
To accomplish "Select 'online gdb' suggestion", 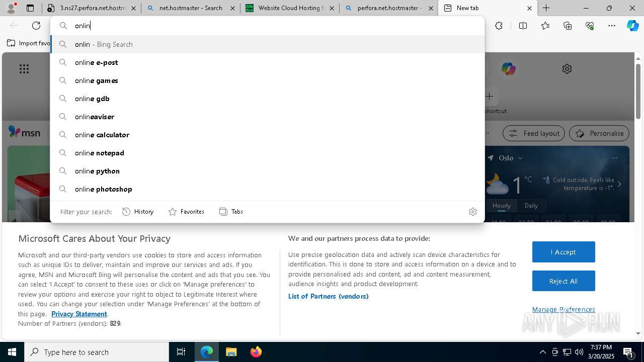I will point(268,99).
